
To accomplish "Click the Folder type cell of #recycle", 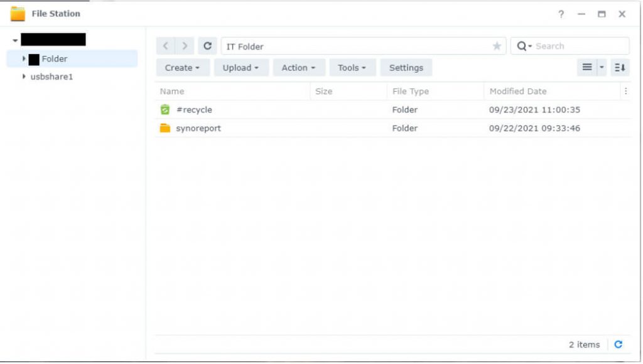I will tap(405, 109).
